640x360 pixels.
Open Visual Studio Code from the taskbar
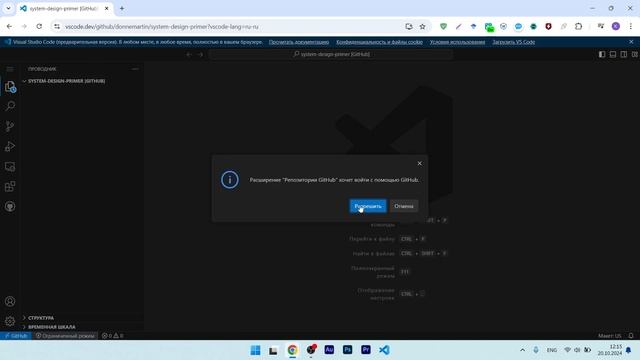384,350
